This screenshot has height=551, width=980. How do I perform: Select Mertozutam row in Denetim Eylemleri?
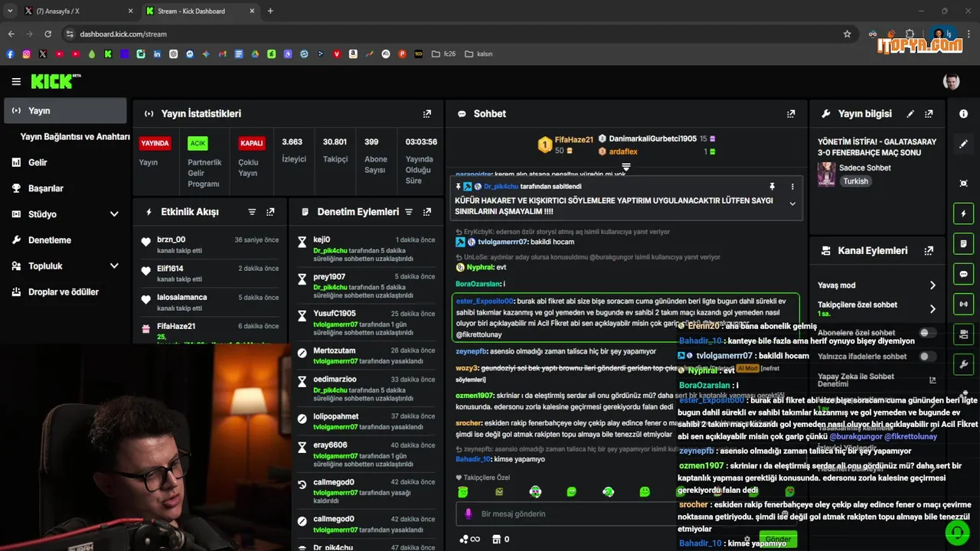point(366,355)
